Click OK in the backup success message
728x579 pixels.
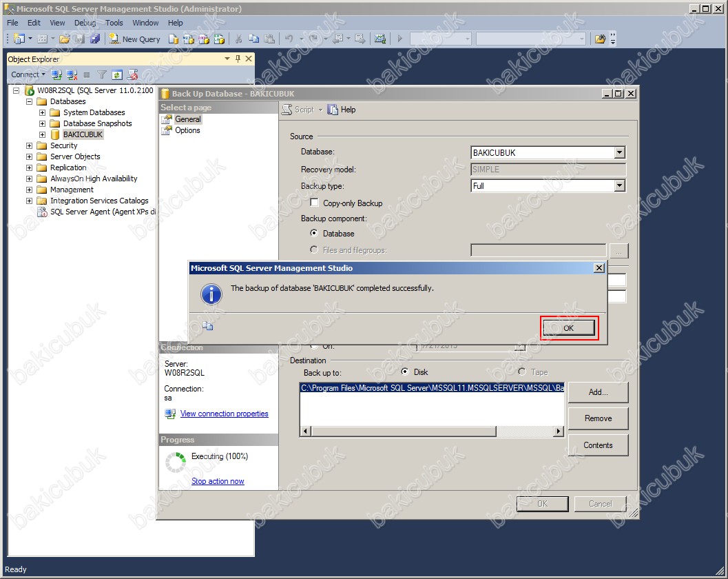tap(569, 328)
